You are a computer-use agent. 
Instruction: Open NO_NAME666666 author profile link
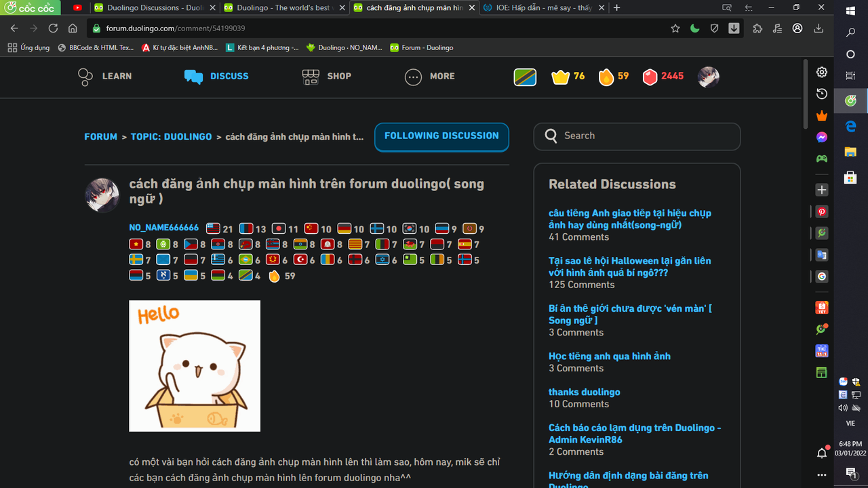[x=163, y=228]
